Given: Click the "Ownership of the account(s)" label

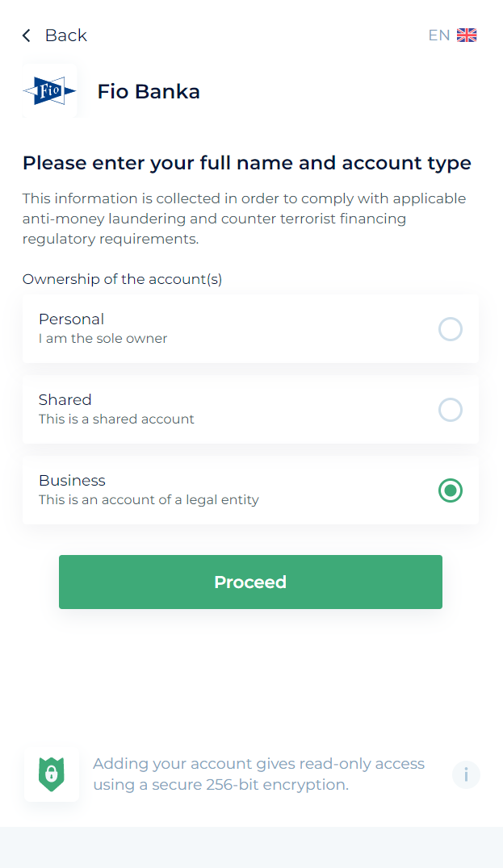Looking at the screenshot, I should click(122, 279).
